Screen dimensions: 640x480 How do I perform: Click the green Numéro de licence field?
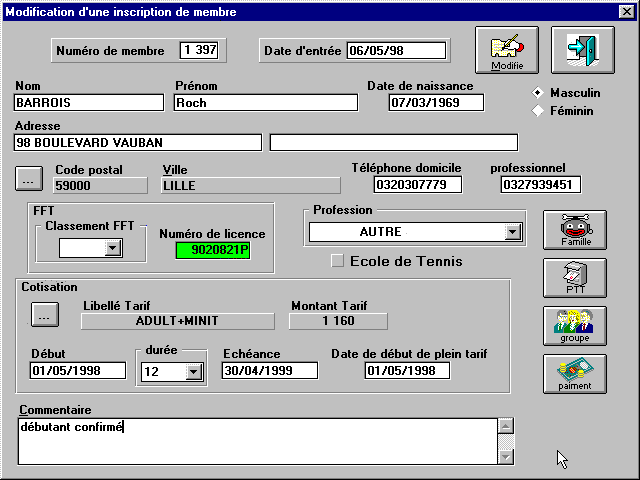pyautogui.click(x=213, y=250)
